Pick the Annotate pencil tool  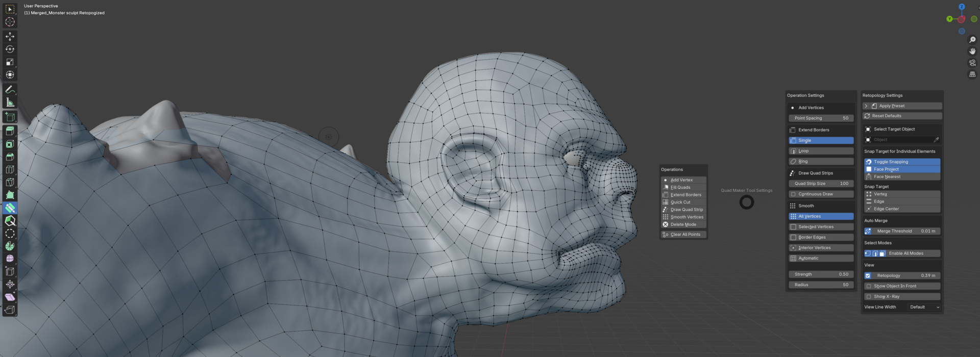10,90
